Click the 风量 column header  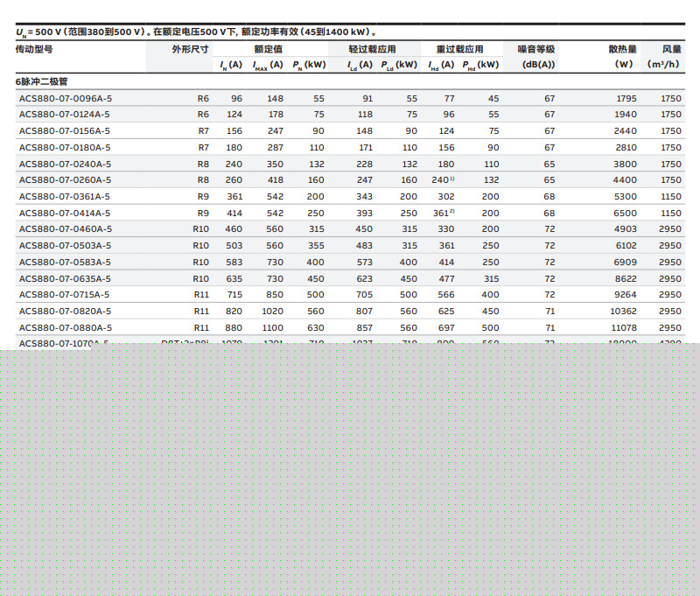672,49
